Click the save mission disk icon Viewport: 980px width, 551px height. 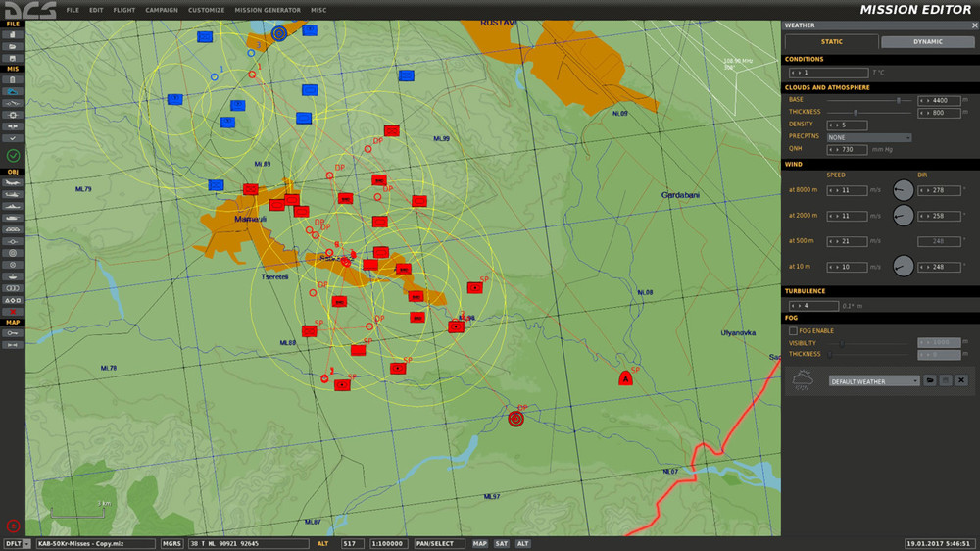pyautogui.click(x=13, y=58)
